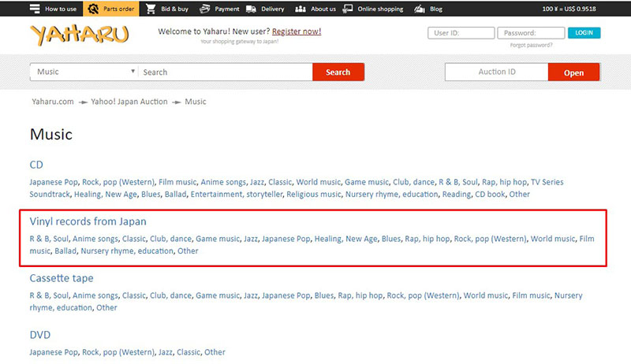Click the Yaharu logo

click(x=80, y=35)
